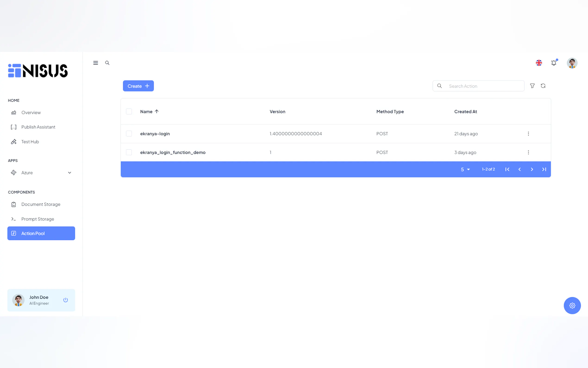Open the three-dot menu for ekranya-login
588x368 pixels.
(x=528, y=134)
